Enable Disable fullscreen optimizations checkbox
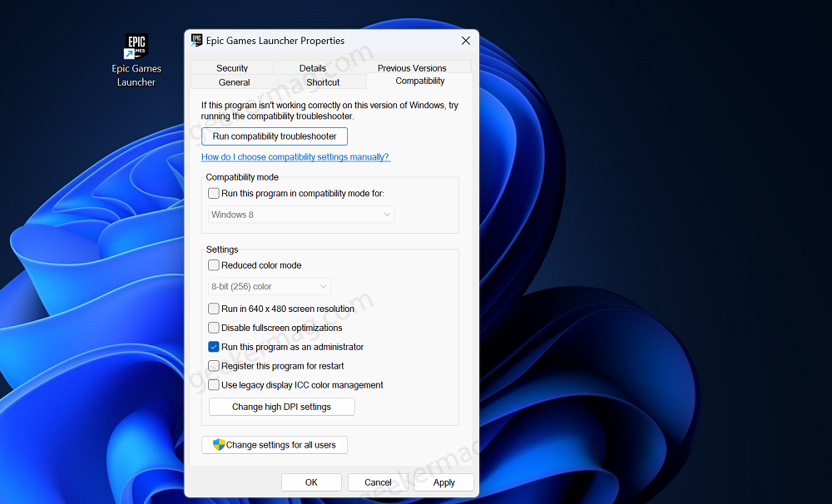Image resolution: width=832 pixels, height=504 pixels. (214, 328)
